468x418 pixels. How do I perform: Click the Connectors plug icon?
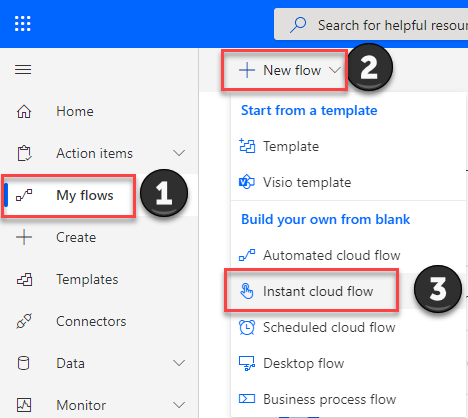point(24,321)
